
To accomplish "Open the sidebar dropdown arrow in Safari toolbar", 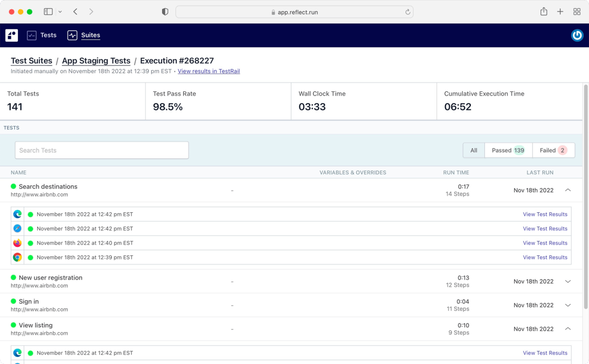I will tap(60, 12).
